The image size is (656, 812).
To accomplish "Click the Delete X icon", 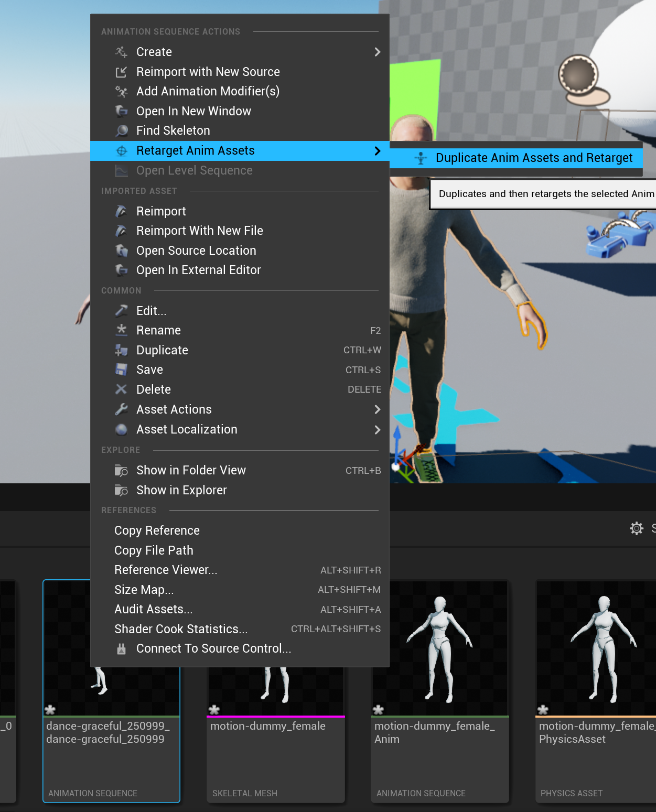I will (121, 389).
